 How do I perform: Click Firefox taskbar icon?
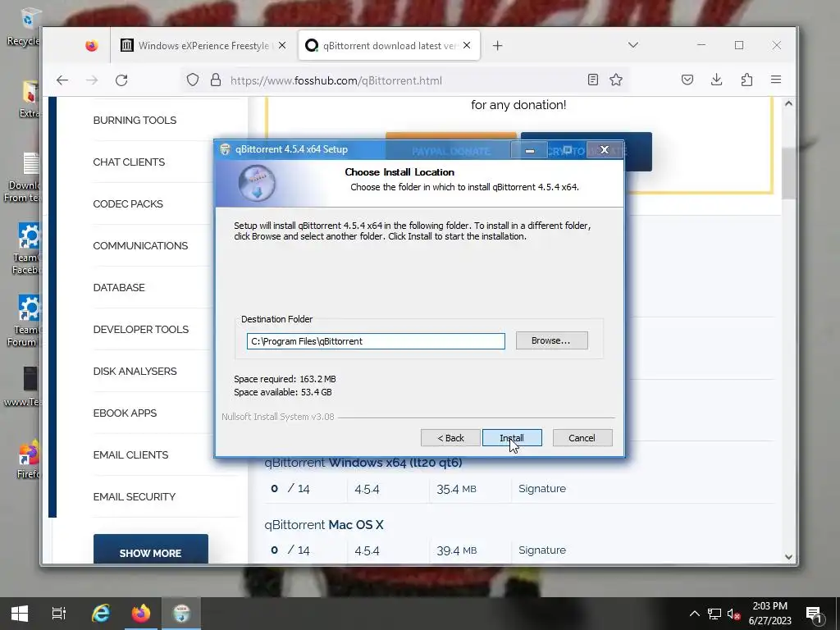(141, 614)
